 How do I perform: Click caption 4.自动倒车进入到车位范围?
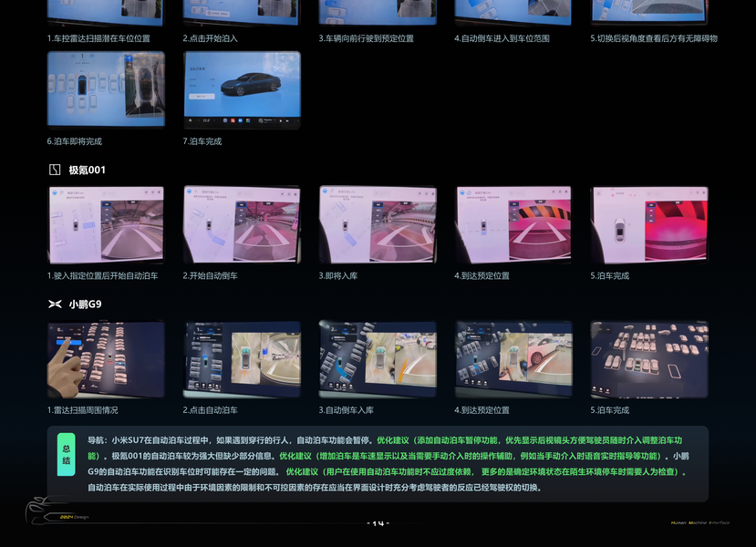(x=502, y=38)
